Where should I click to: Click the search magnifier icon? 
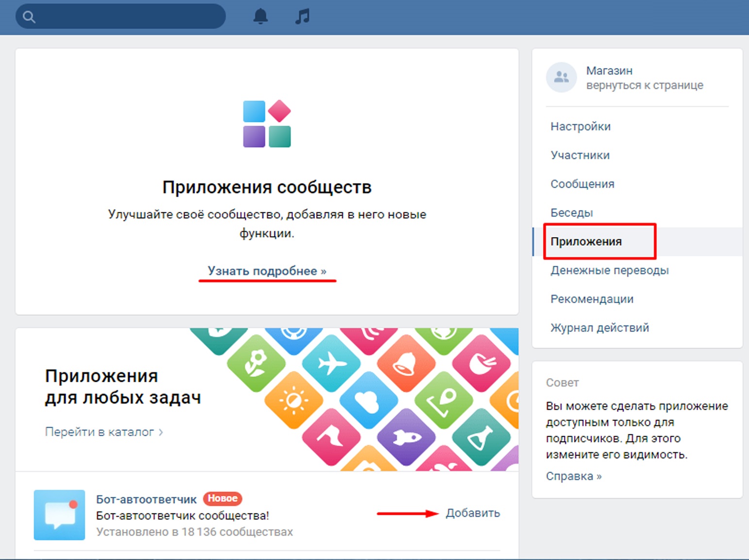pyautogui.click(x=29, y=17)
